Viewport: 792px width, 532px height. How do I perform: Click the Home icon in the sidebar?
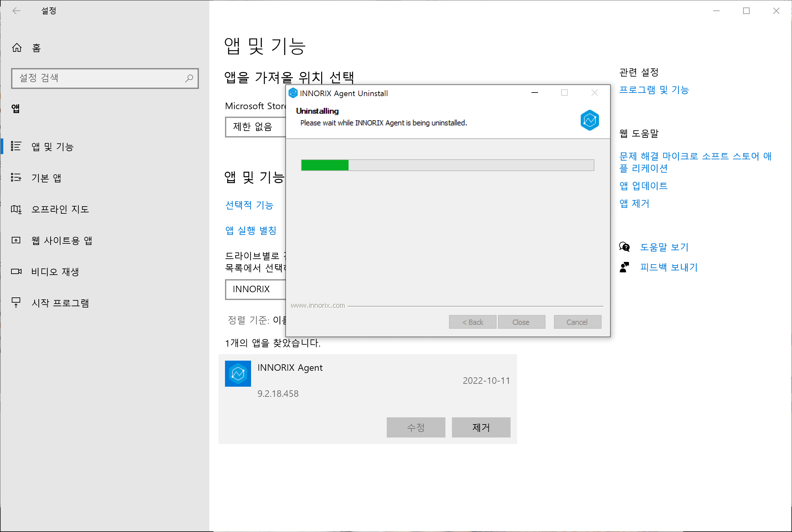tap(17, 48)
